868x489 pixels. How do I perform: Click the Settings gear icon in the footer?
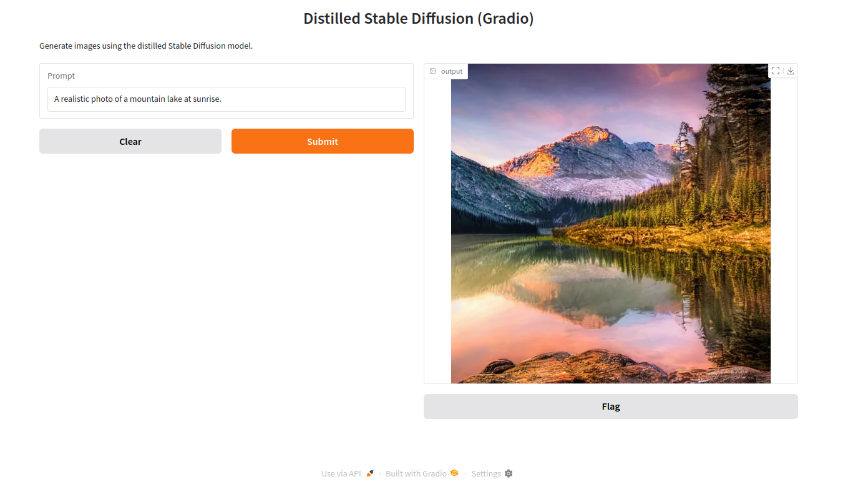pos(509,473)
